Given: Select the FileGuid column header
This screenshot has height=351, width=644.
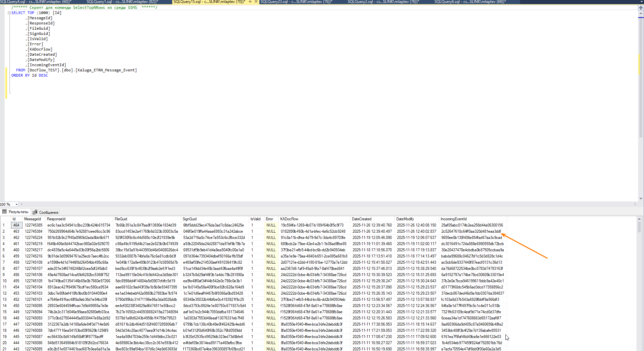Looking at the screenshot, I should point(147,219).
